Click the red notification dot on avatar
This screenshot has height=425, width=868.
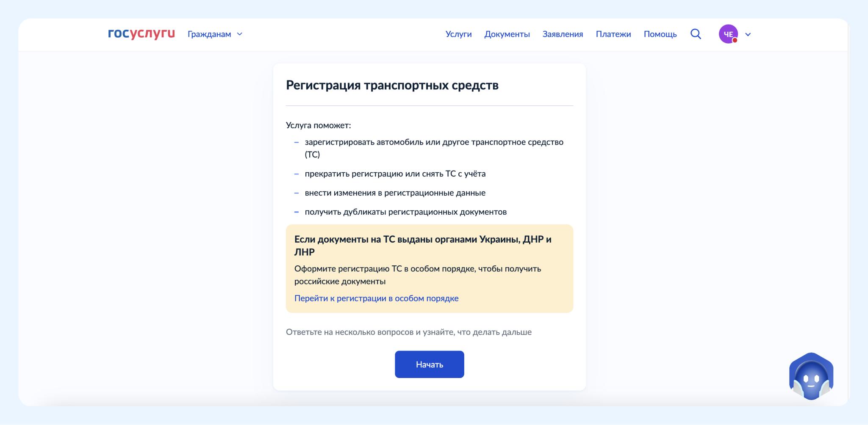pyautogui.click(x=735, y=41)
